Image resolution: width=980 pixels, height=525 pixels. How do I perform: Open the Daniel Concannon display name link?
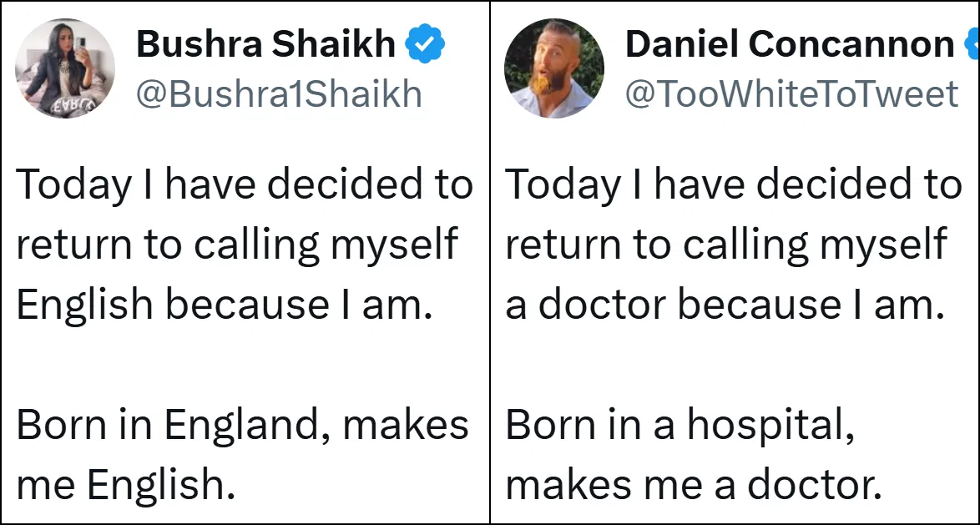click(x=790, y=44)
